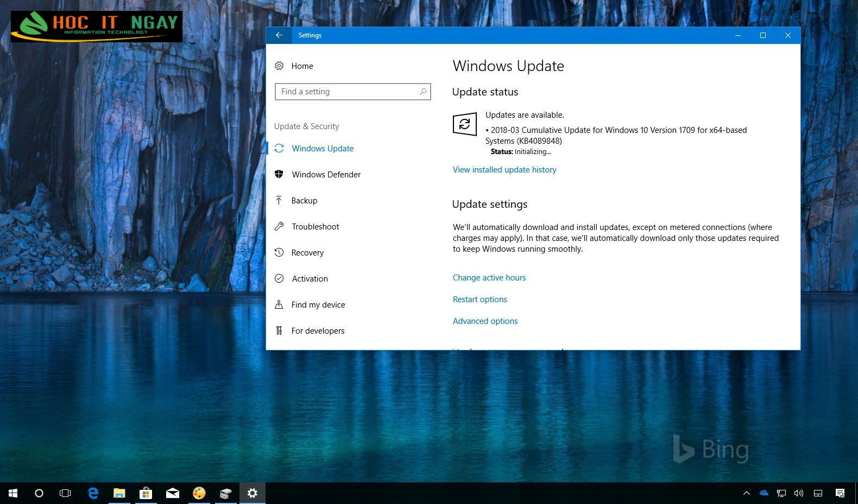Open File Explorer from the taskbar

pos(119,493)
